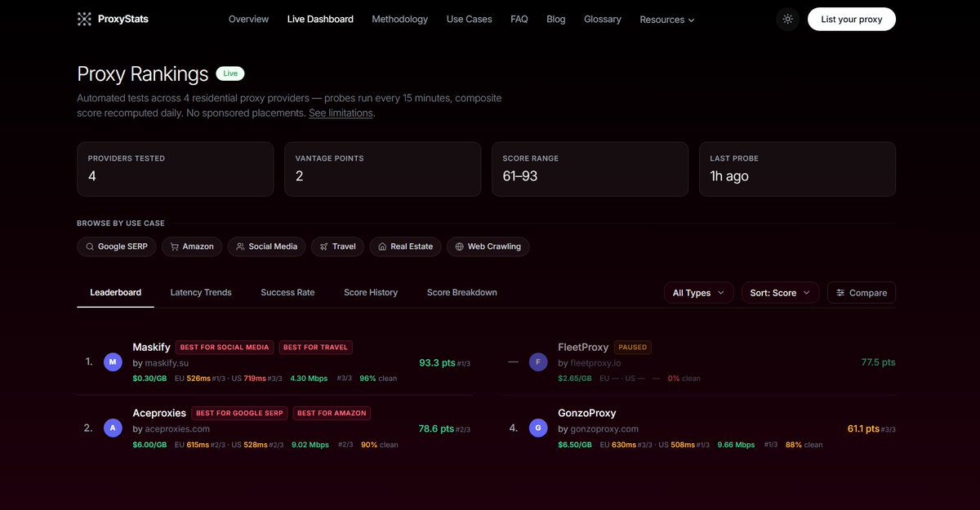Open the Sort: Score dropdown
Screen dimensions: 980x510
click(780, 293)
